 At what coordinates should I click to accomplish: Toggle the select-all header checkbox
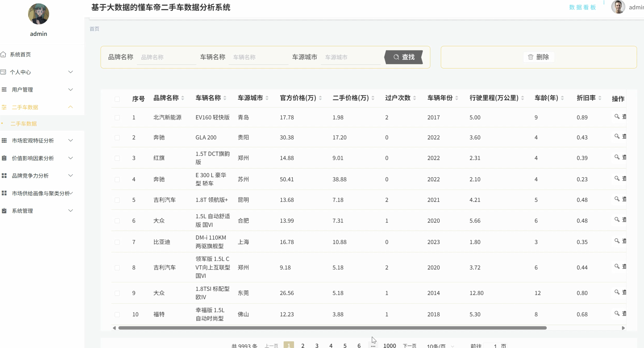[x=117, y=99]
